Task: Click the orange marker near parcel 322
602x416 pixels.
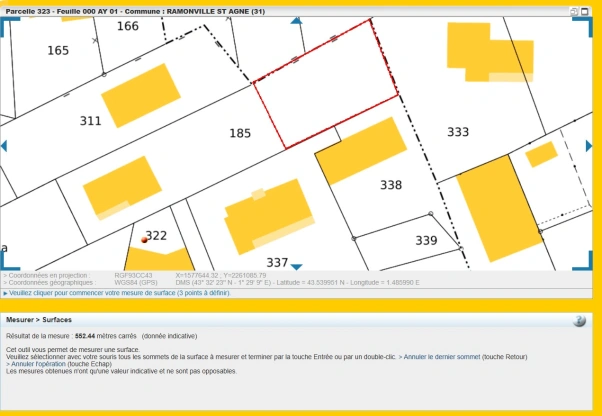Action: [145, 240]
